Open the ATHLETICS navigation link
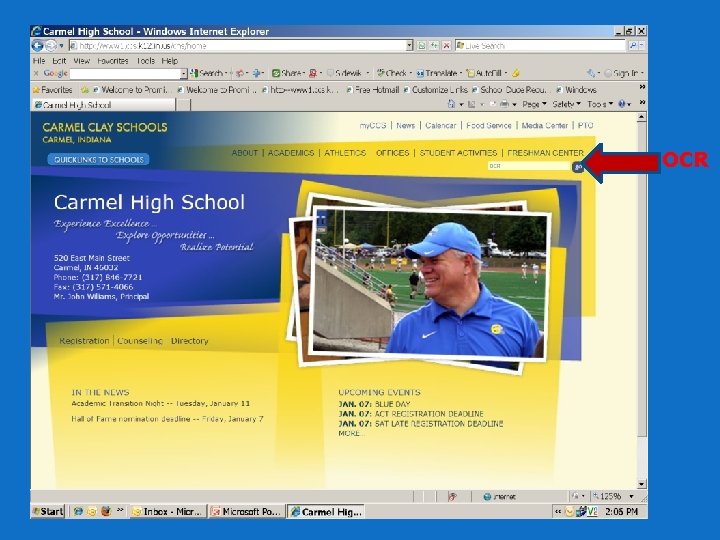Image resolution: width=720 pixels, height=540 pixels. 345,152
